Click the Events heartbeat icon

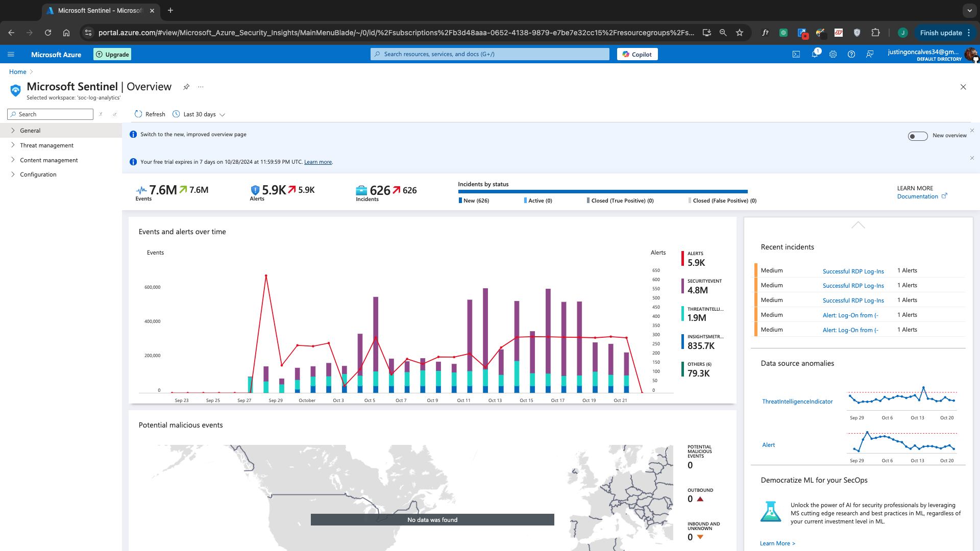(x=141, y=190)
